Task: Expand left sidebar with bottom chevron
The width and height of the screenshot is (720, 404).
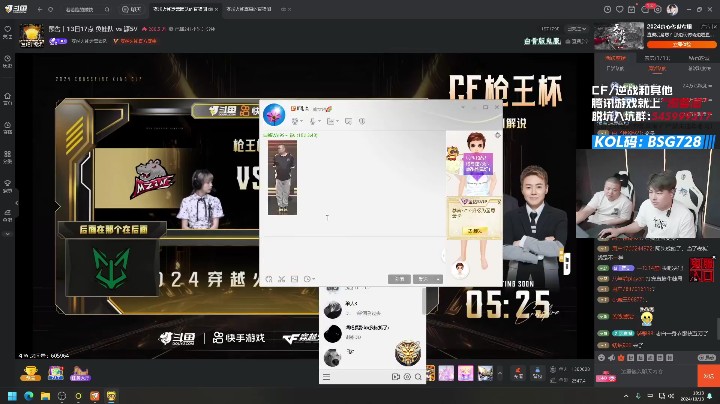Action: point(7,234)
